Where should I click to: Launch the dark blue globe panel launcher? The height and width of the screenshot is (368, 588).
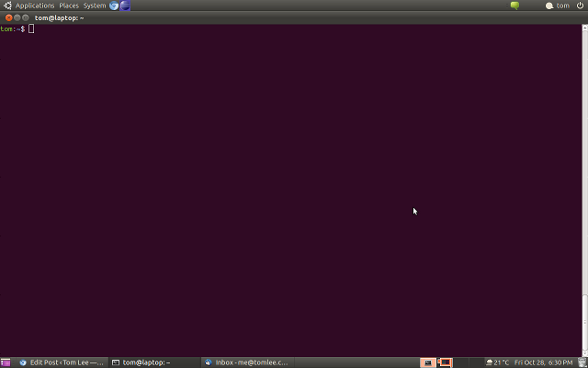[125, 6]
